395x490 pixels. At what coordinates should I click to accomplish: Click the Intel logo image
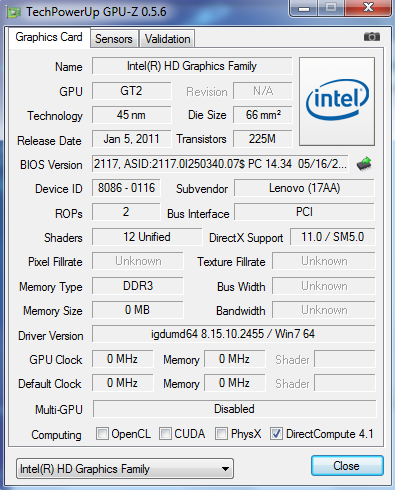coord(337,101)
